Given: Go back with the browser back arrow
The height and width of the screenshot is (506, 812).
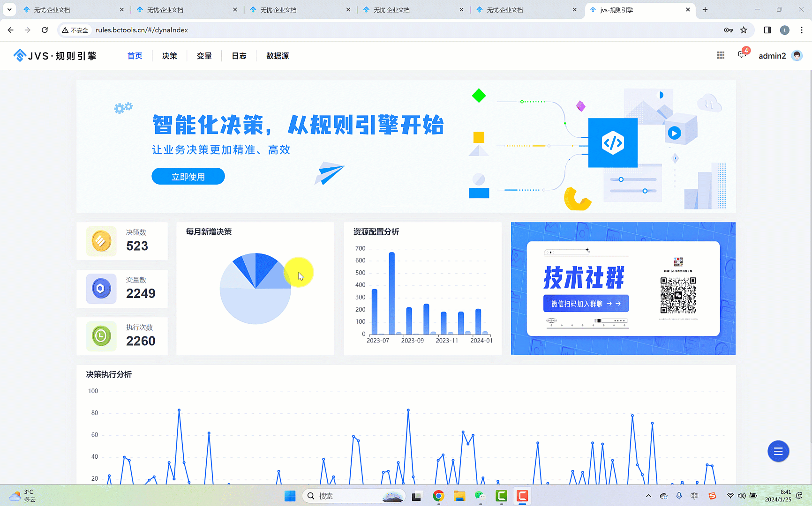Looking at the screenshot, I should click(10, 30).
